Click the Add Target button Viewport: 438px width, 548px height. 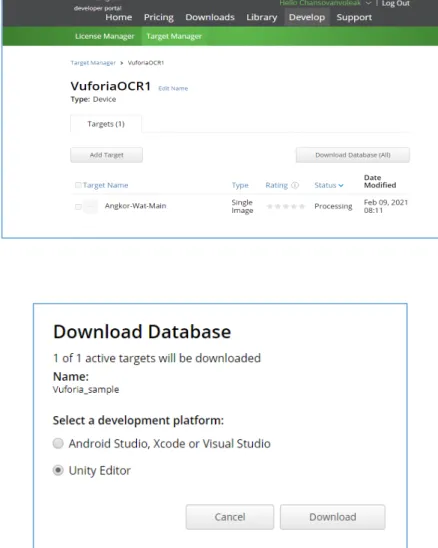point(107,155)
